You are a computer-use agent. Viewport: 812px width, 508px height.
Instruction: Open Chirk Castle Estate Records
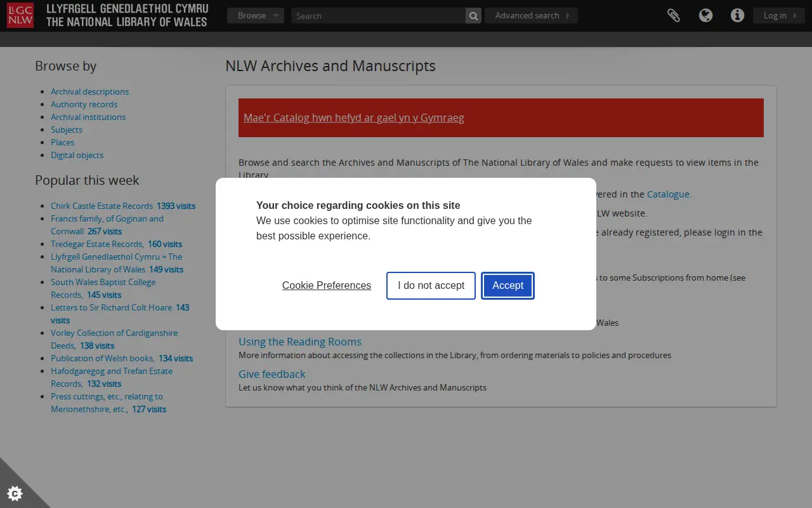point(123,206)
